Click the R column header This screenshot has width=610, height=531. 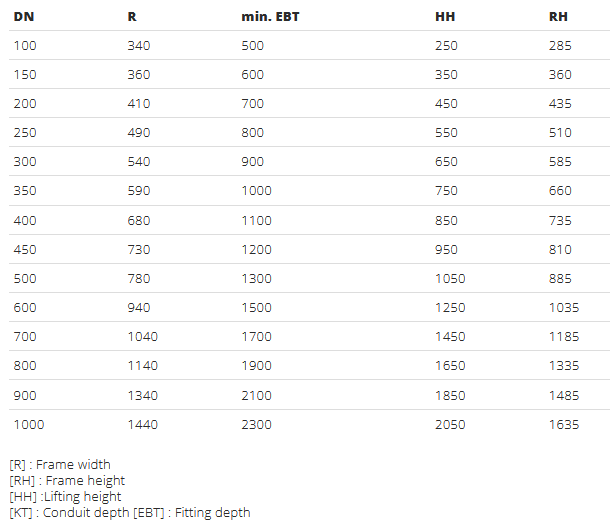tap(132, 17)
